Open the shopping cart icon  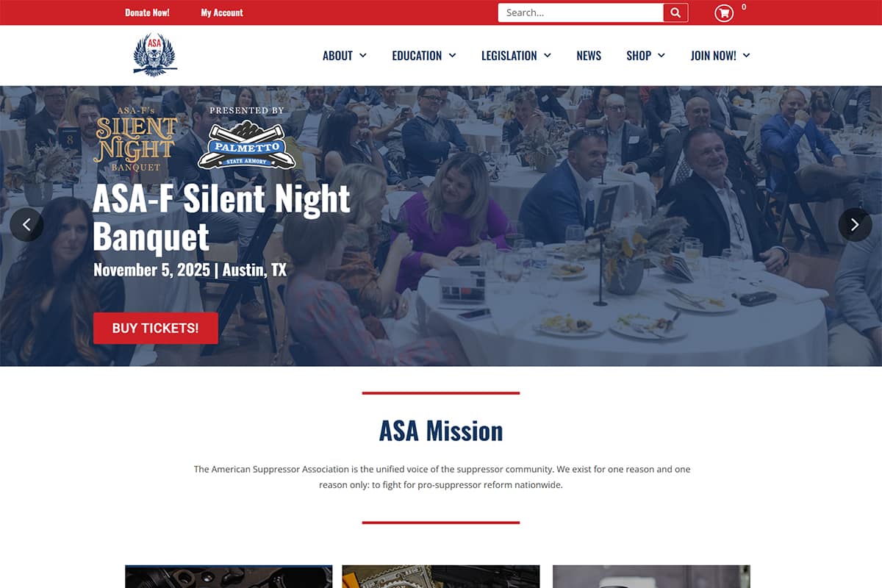[724, 12]
